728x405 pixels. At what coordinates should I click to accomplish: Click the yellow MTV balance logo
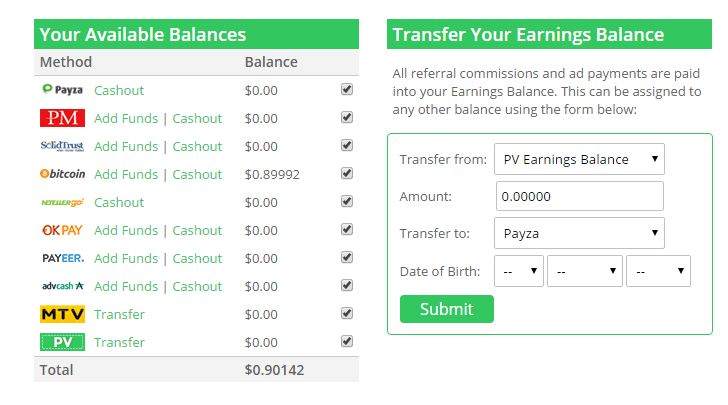coord(62,314)
